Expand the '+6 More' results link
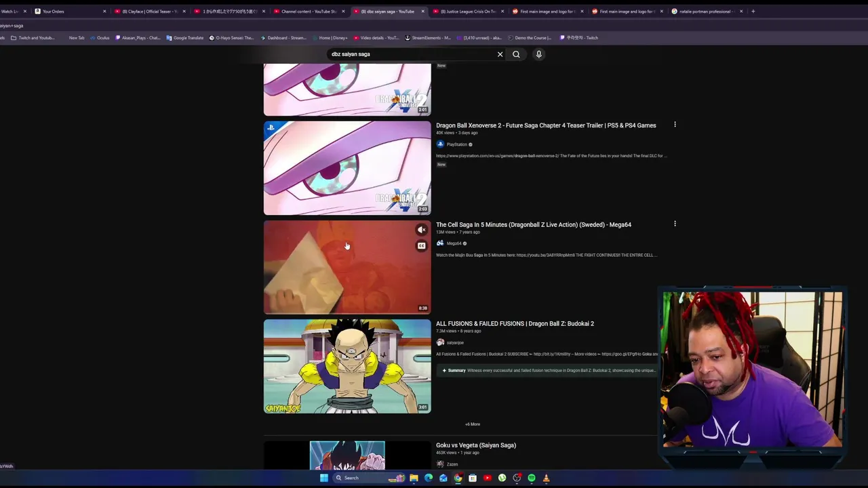 coord(473,424)
